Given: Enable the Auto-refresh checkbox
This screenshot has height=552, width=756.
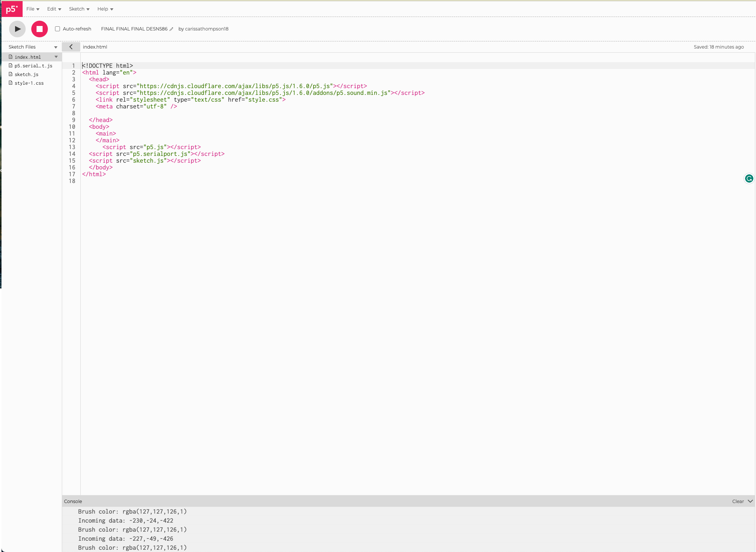Looking at the screenshot, I should 58,29.
